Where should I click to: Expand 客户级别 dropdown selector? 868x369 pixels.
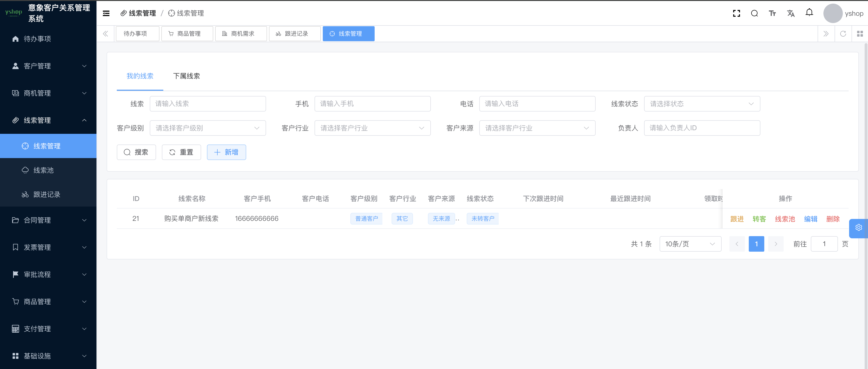(208, 128)
